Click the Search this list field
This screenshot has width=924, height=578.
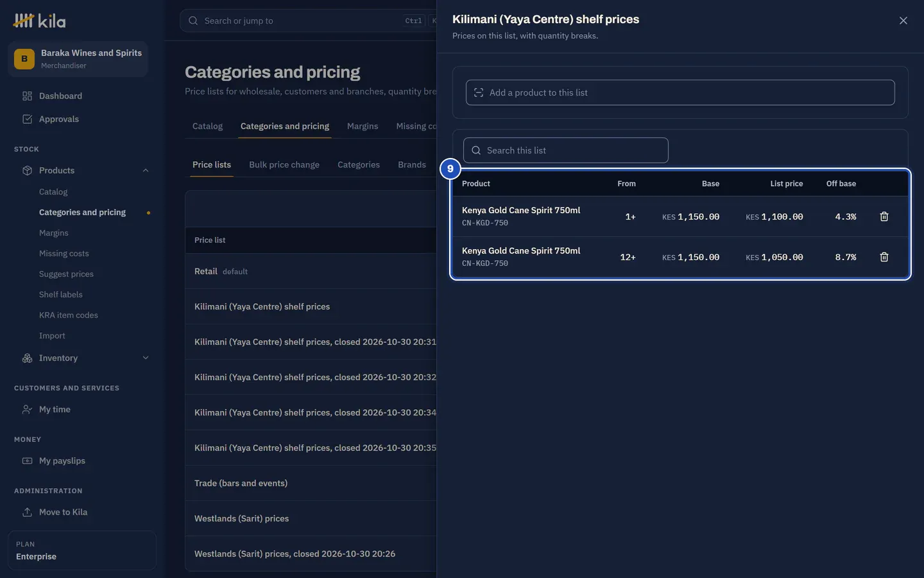tap(565, 150)
